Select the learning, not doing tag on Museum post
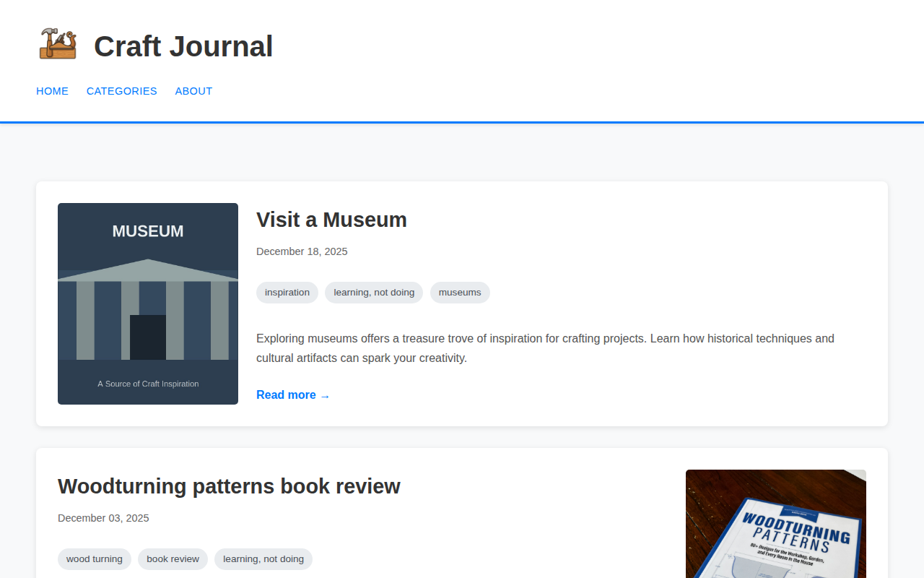 (374, 293)
